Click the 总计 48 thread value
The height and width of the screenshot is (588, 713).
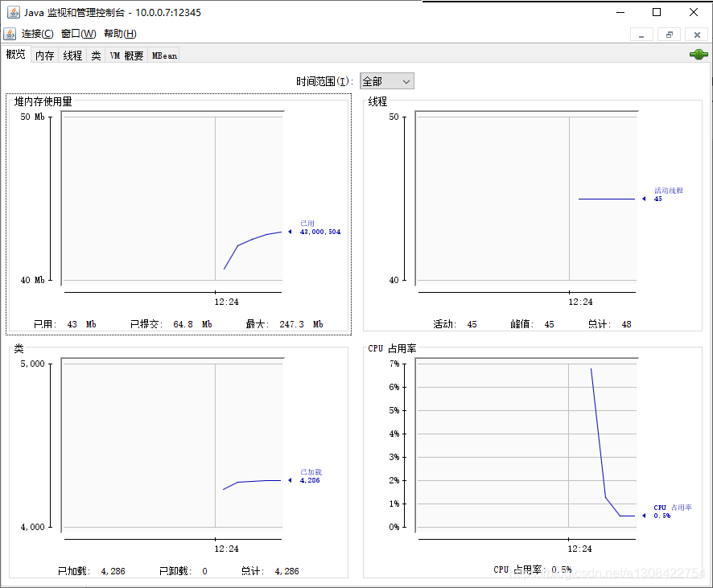point(609,324)
